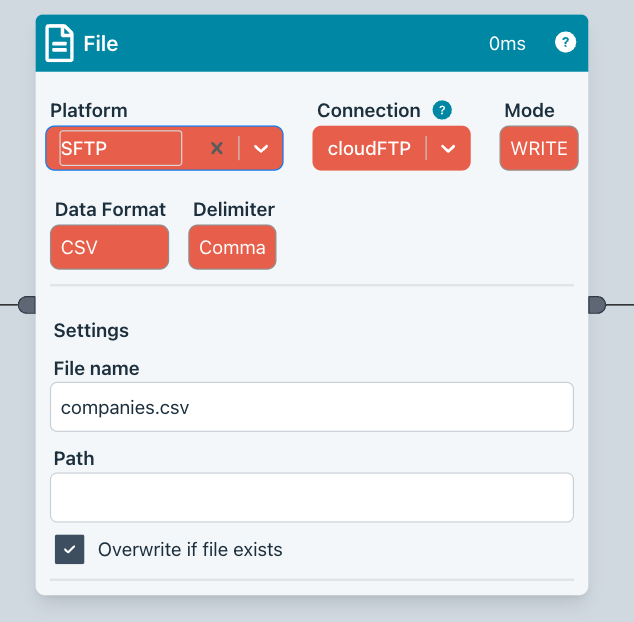Screen dimensions: 634x622
Task: Open the Data Format selector showing CSV
Action: [109, 247]
